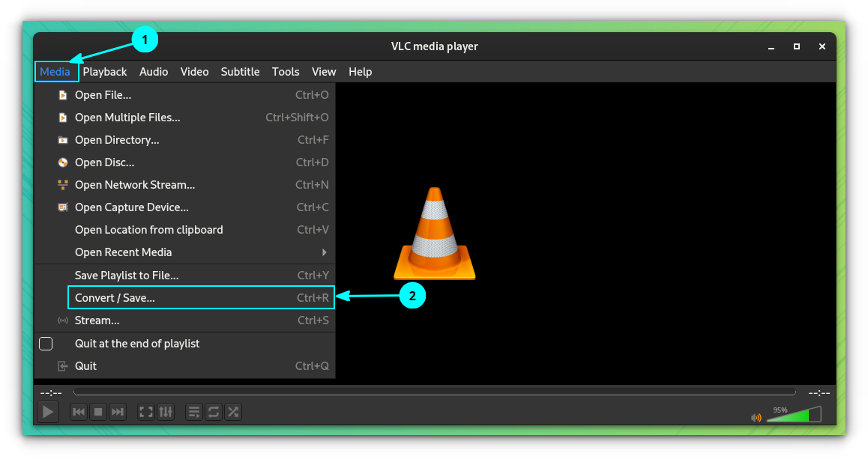Toggle loop playback mode
Screen dimensions: 868x459
pyautogui.click(x=213, y=411)
